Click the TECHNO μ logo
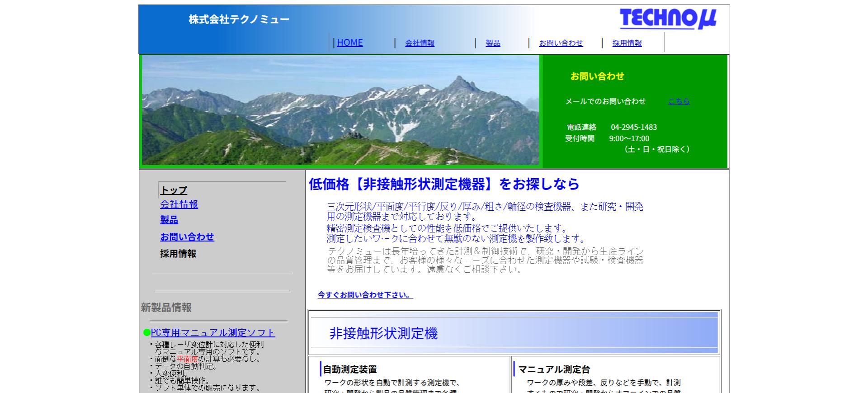 click(668, 19)
